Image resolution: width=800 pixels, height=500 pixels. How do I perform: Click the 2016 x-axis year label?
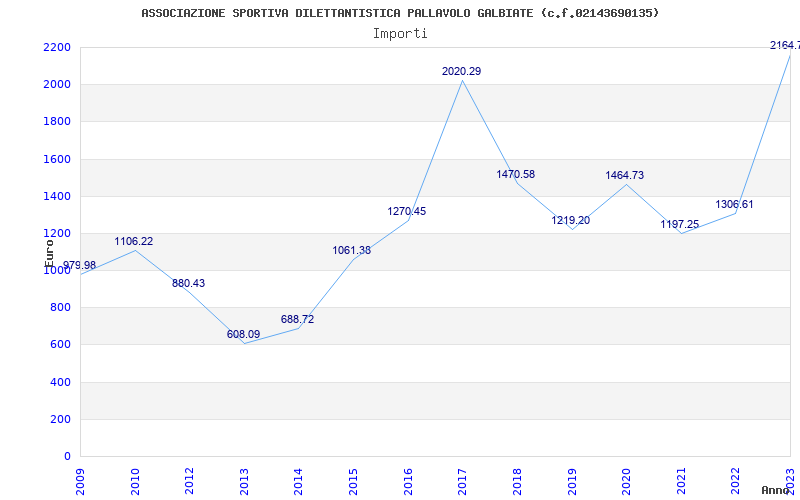pos(408,482)
